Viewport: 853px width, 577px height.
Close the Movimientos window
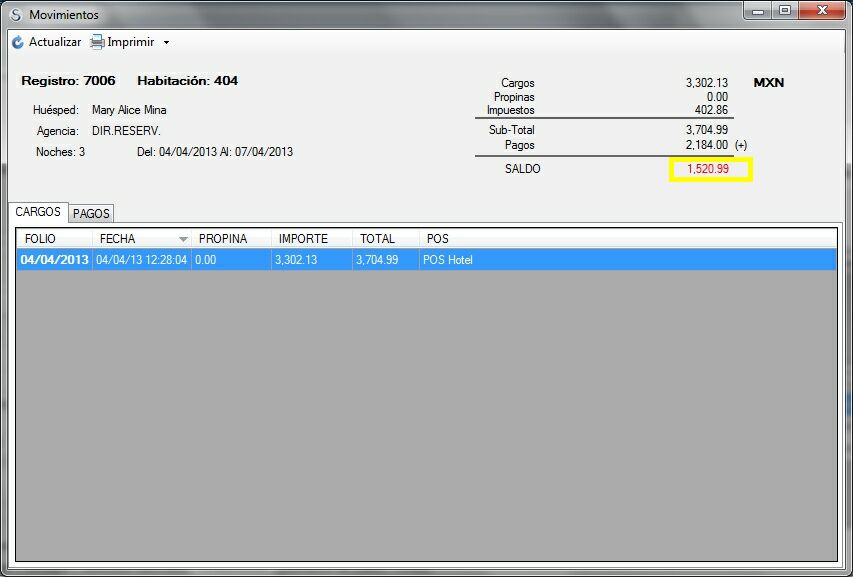coord(822,11)
